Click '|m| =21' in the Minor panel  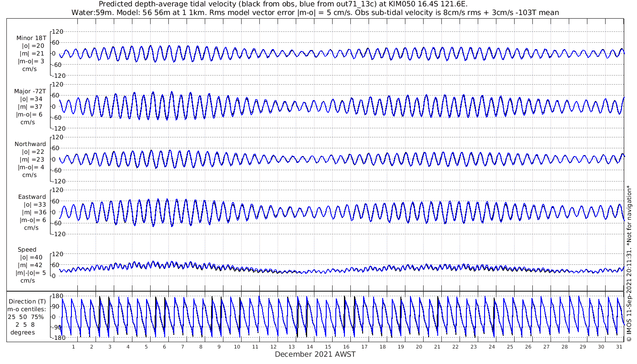[33, 54]
